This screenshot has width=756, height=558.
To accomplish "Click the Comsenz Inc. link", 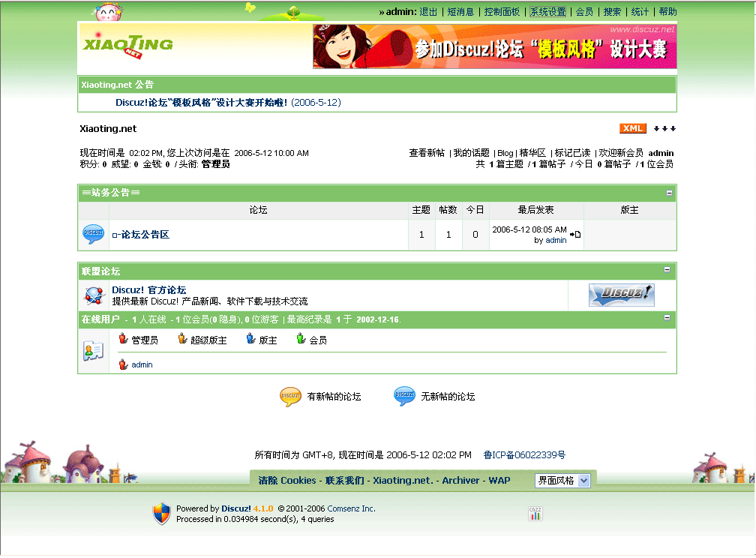I will click(x=351, y=508).
